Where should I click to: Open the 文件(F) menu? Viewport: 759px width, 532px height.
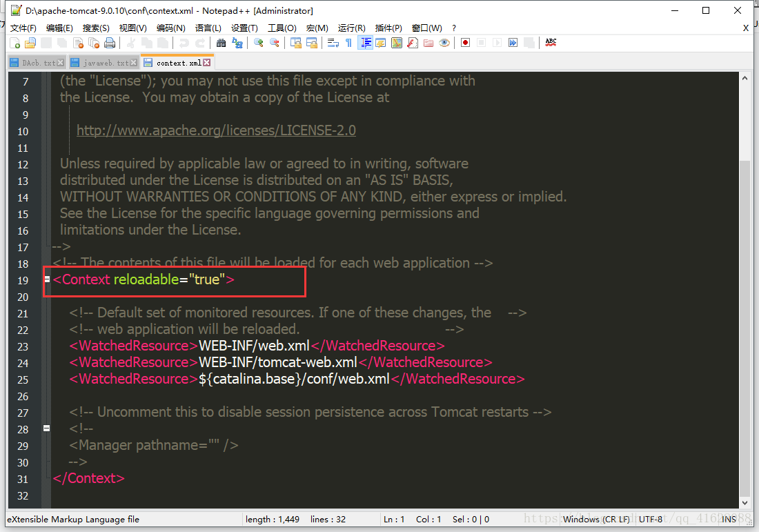point(23,28)
